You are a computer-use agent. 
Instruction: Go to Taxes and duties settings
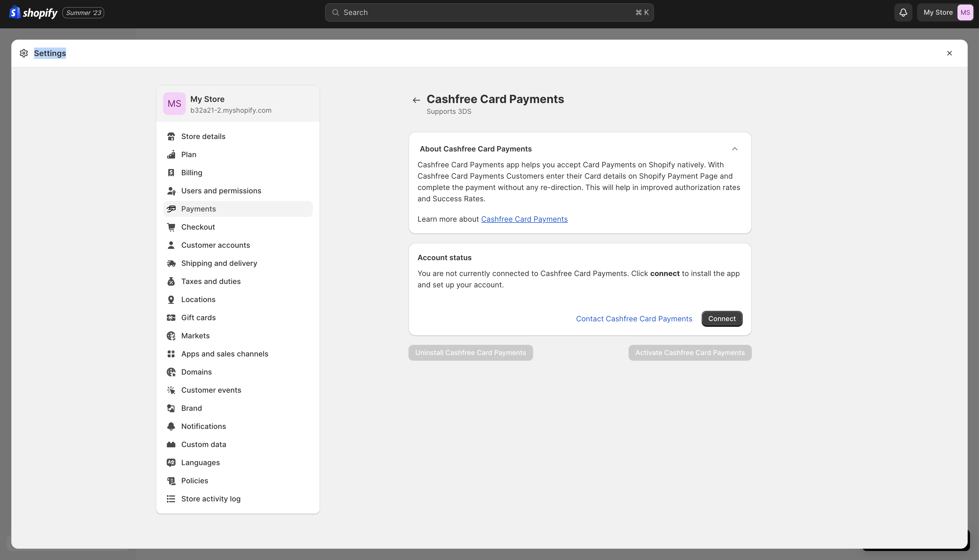[210, 281]
